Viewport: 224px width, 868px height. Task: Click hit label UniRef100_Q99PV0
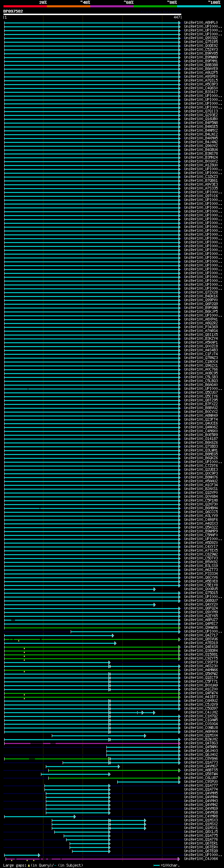[x=201, y=300]
